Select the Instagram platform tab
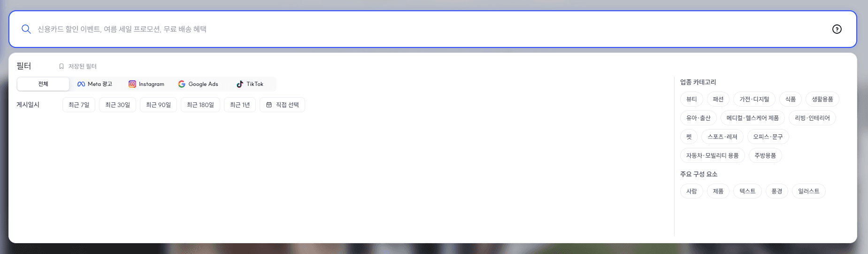Screen dimensions: 868x254 (146, 84)
